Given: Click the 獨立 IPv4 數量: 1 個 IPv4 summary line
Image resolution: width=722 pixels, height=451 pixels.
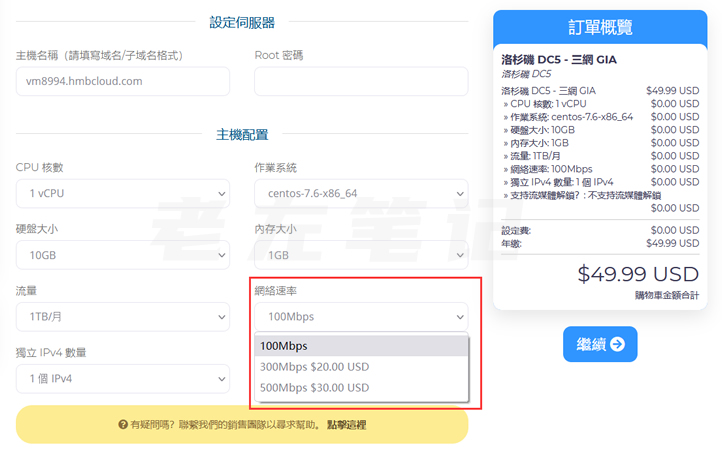Looking at the screenshot, I should point(600,182).
